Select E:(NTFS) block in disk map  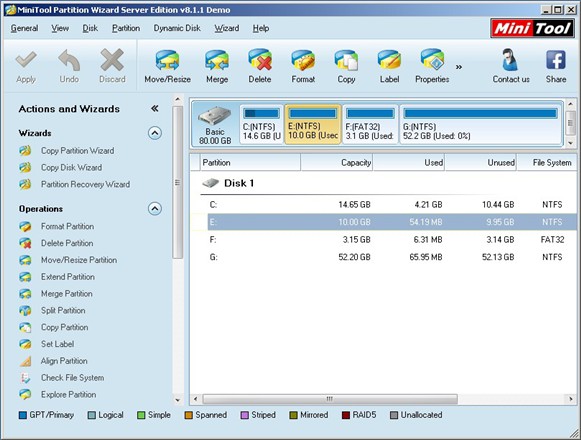click(x=313, y=124)
